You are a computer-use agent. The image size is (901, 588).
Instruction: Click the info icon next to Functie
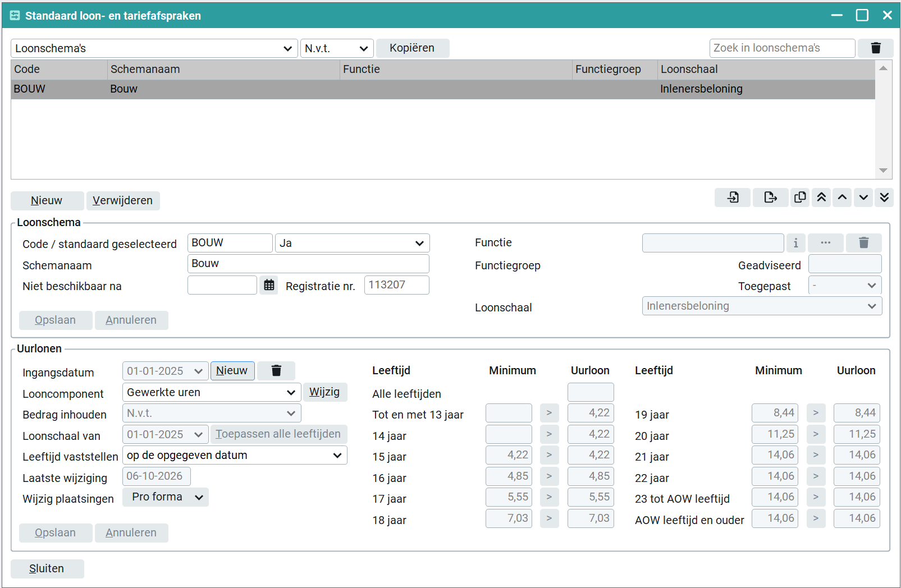click(x=795, y=243)
